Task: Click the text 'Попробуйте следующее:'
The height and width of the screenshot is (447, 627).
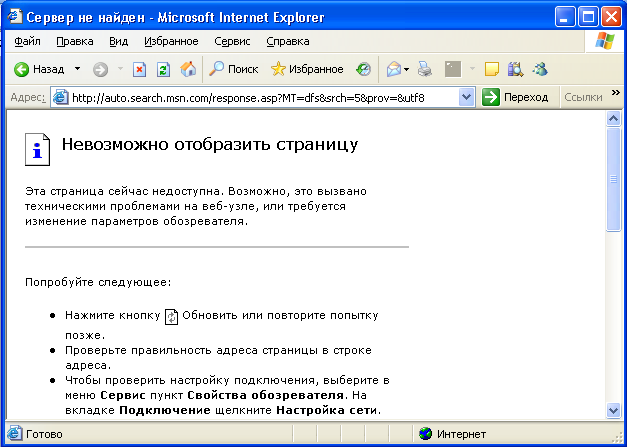Action: tap(98, 282)
